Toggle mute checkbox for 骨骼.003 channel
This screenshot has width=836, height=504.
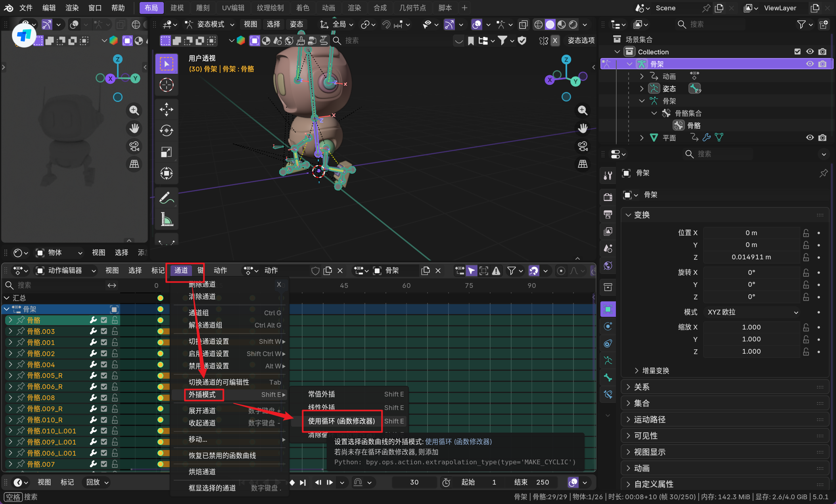[x=104, y=331]
